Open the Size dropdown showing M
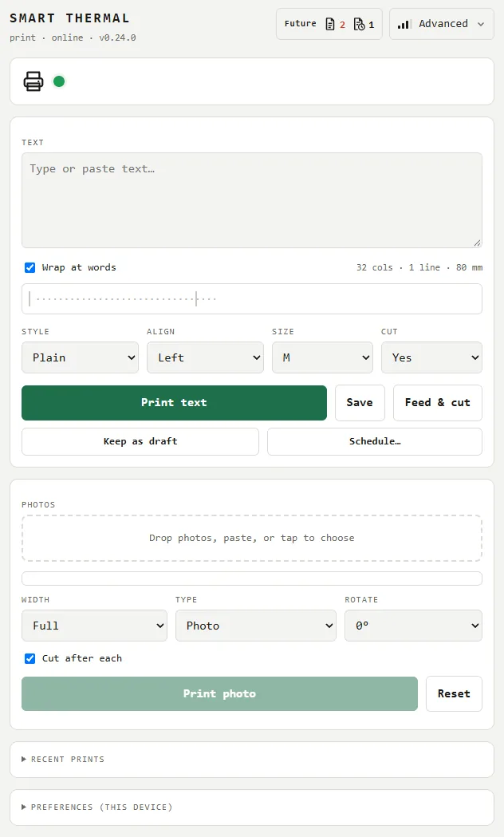The image size is (504, 837). pos(322,357)
